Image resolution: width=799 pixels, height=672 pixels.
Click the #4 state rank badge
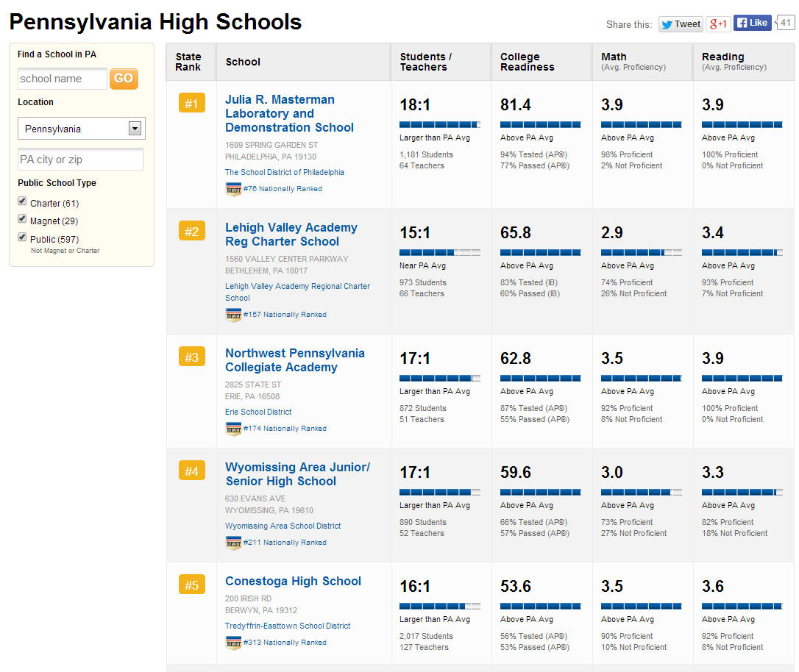[191, 471]
